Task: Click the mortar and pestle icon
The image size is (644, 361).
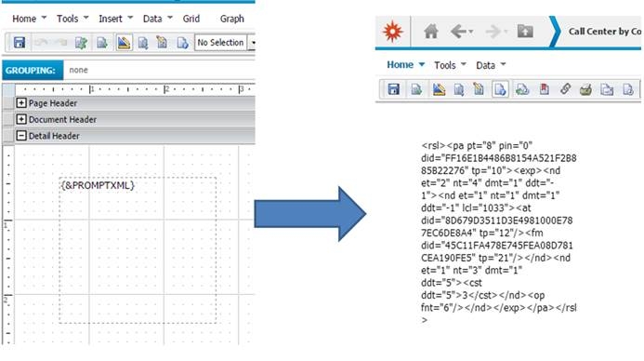Action: [585, 89]
